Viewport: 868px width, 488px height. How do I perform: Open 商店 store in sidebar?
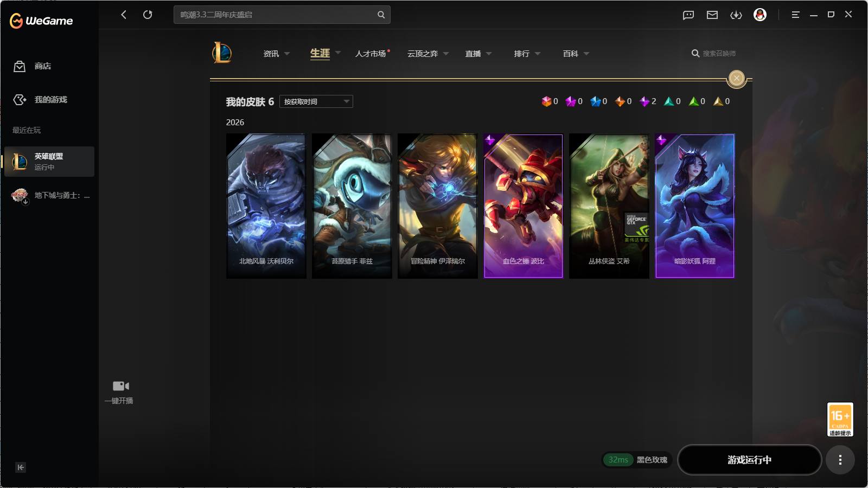pos(33,66)
